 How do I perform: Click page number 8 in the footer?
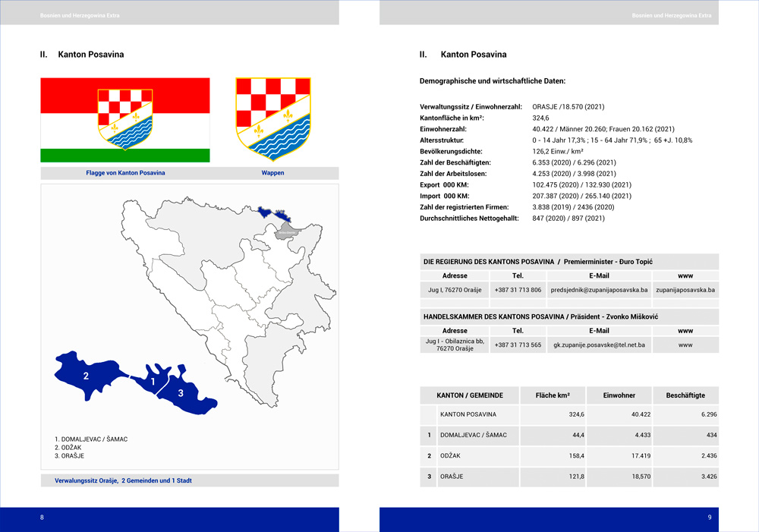43,518
